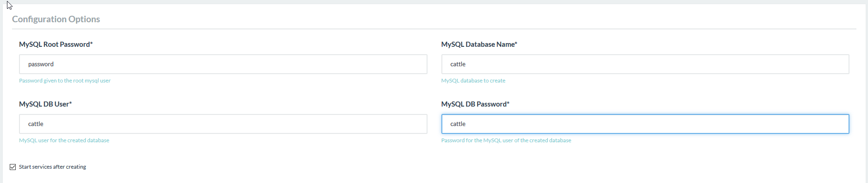
Task: Select the MySQL DB Password input field
Action: coord(645,124)
